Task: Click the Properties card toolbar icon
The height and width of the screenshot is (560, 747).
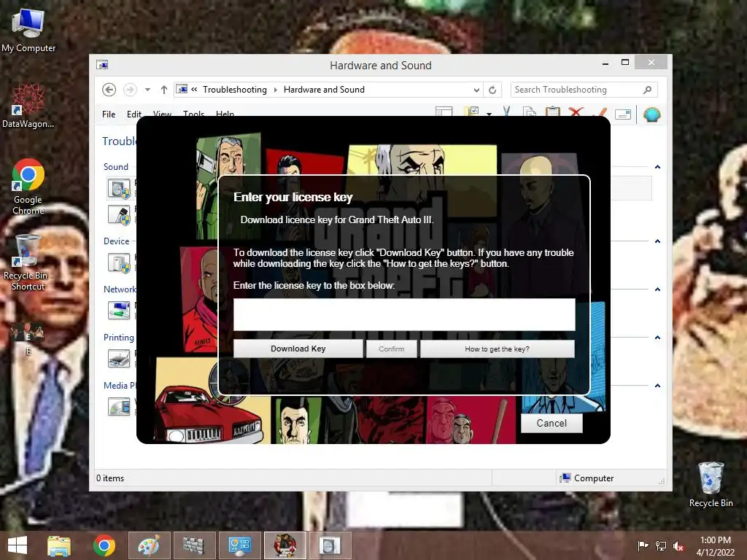Action: pos(623,114)
